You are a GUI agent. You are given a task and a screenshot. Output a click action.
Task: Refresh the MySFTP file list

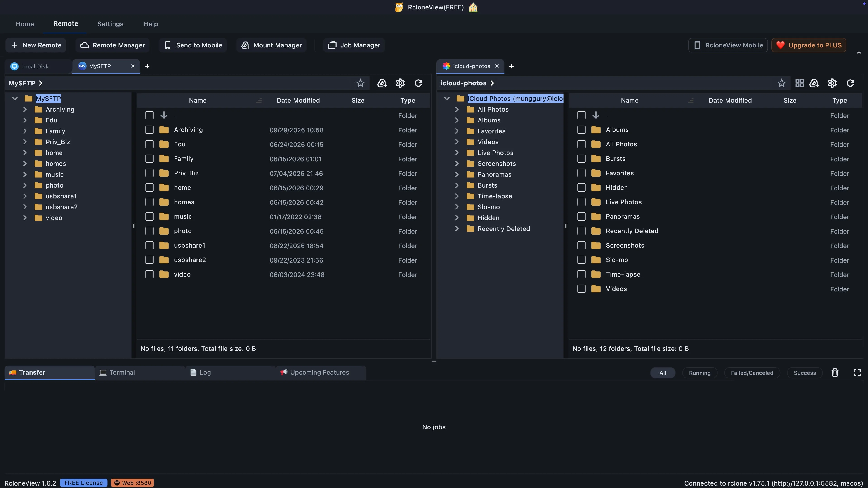pyautogui.click(x=418, y=83)
